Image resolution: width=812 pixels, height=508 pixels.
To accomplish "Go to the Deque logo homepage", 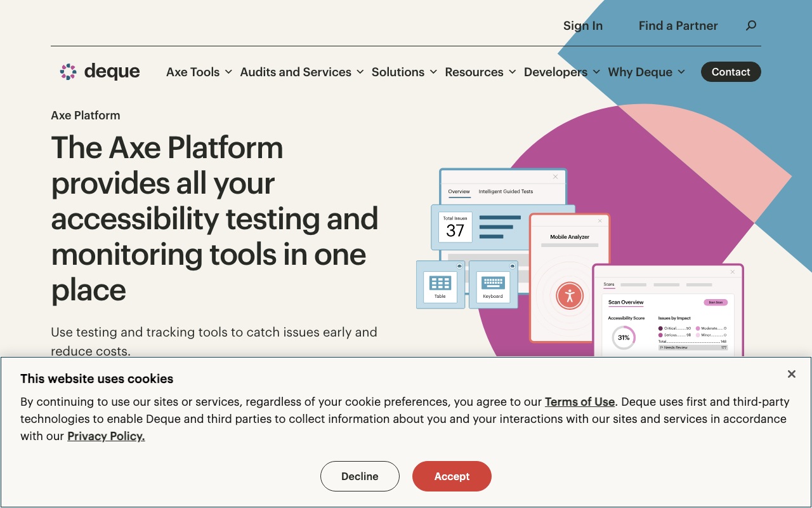I will (100, 72).
